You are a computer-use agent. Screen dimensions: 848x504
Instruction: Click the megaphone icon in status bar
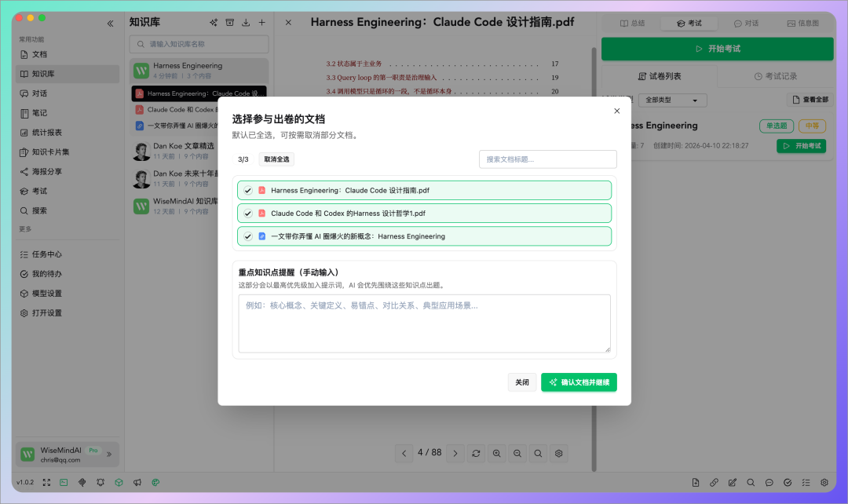(x=137, y=482)
